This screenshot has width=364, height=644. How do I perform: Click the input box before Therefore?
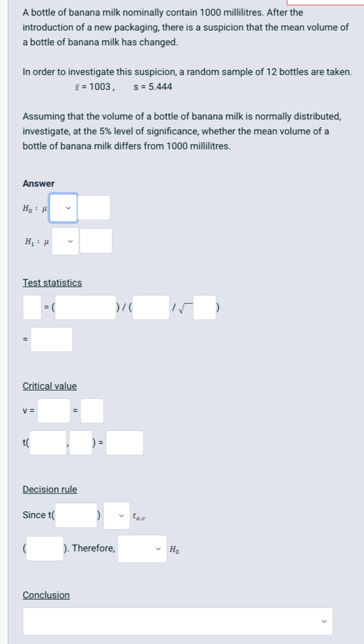pos(45,548)
